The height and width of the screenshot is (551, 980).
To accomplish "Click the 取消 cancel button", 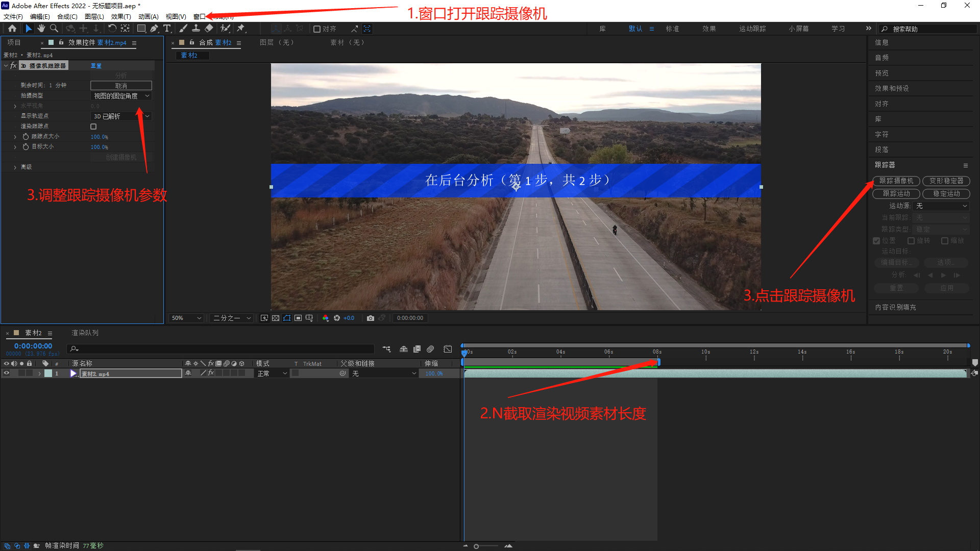I will tap(121, 86).
